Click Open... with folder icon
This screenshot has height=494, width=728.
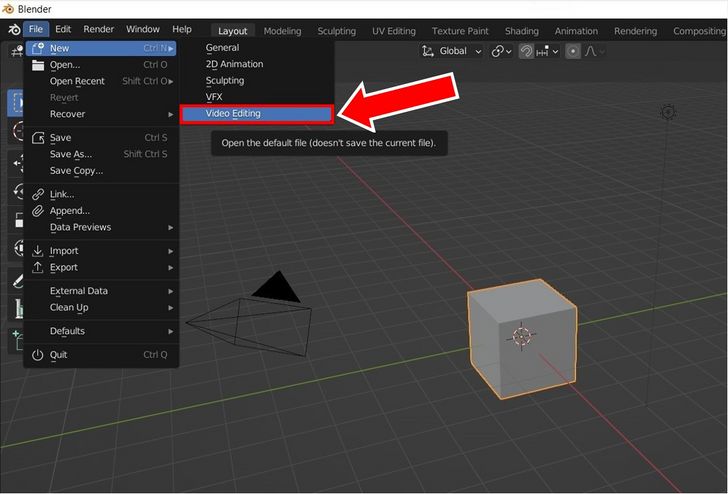[x=101, y=65]
